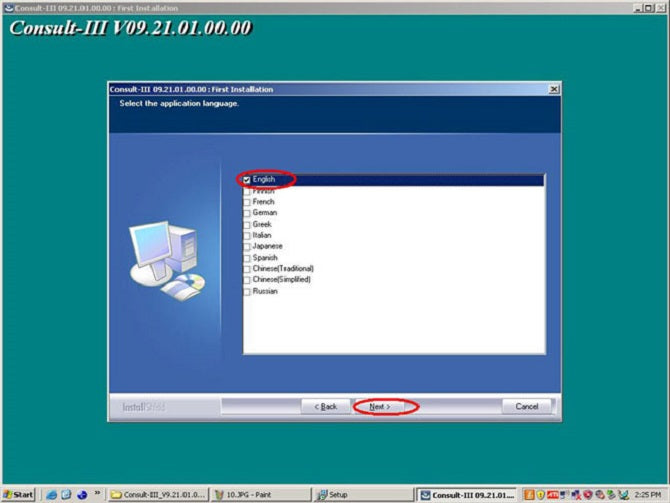Click the orange first system tray icon

pyautogui.click(x=529, y=495)
